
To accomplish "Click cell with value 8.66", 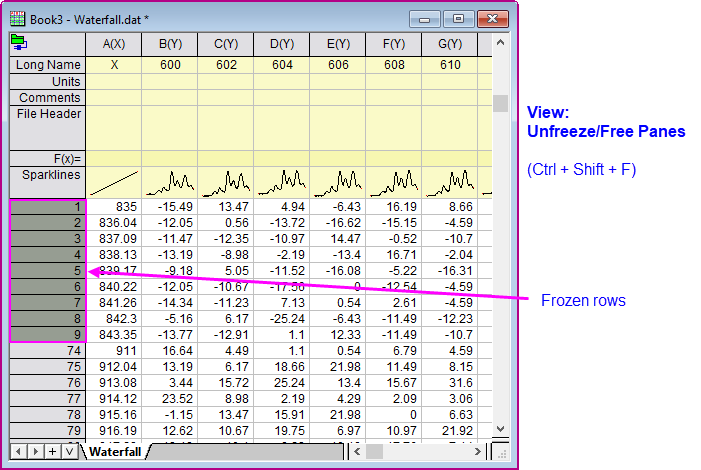I will [449, 207].
